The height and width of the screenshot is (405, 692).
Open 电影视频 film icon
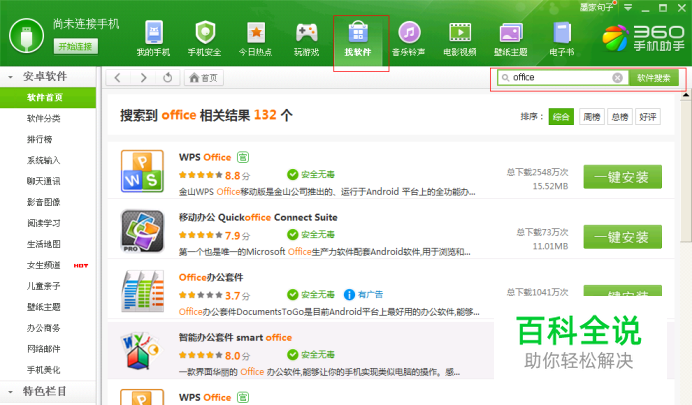click(x=460, y=33)
